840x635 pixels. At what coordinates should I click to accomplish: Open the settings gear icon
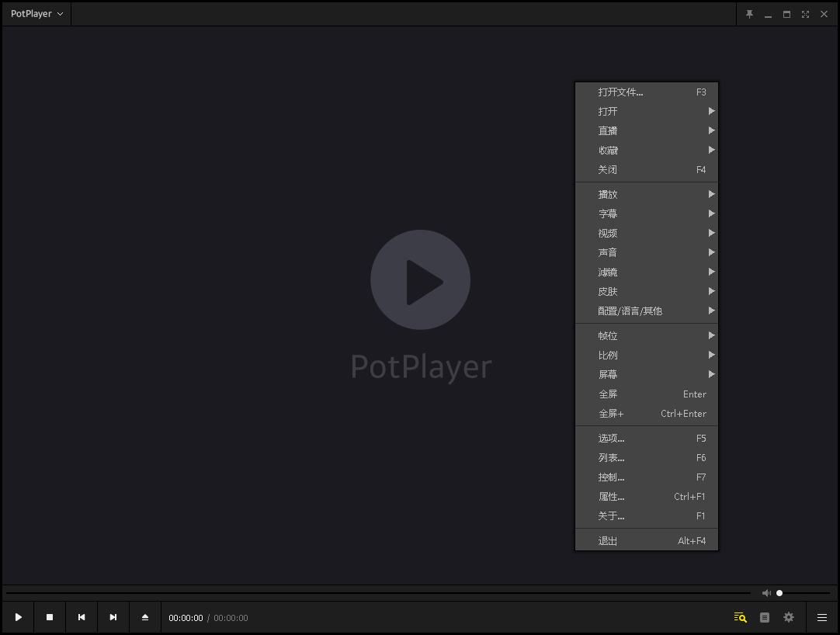tap(789, 617)
